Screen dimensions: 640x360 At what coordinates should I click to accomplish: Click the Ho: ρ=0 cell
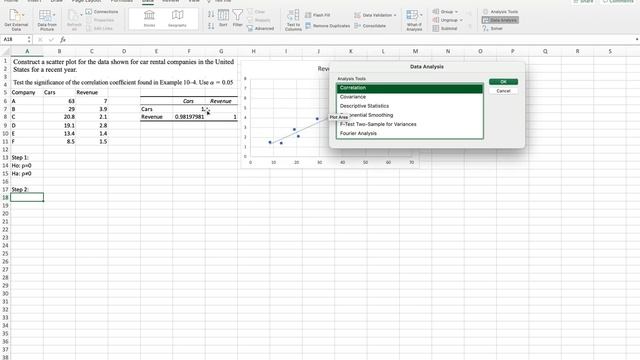tap(27, 166)
